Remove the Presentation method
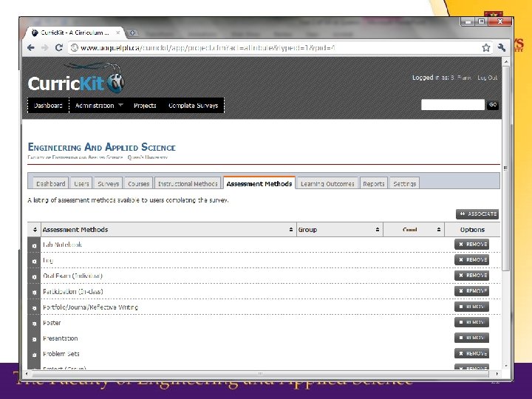 pos(471,338)
